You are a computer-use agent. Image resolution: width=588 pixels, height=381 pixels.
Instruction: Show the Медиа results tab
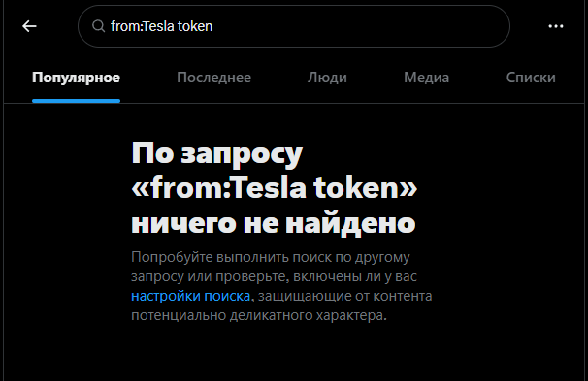point(426,78)
